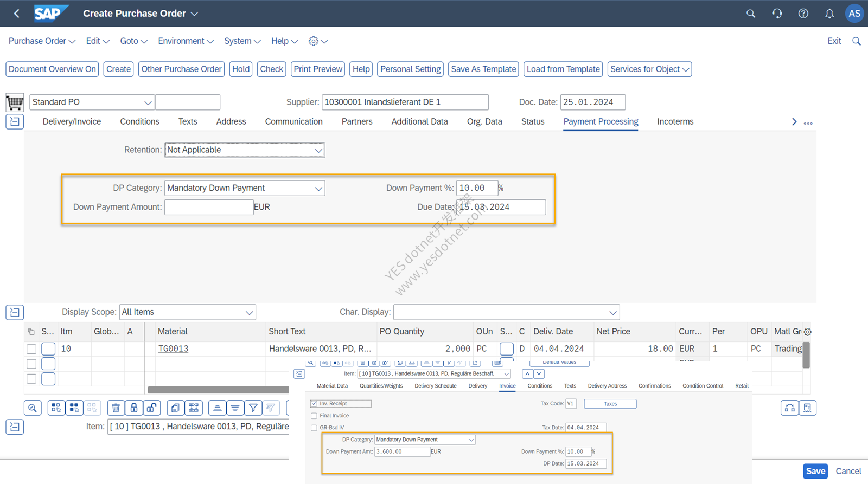Click the lock item icon
The image size is (868, 484).
coord(134,408)
